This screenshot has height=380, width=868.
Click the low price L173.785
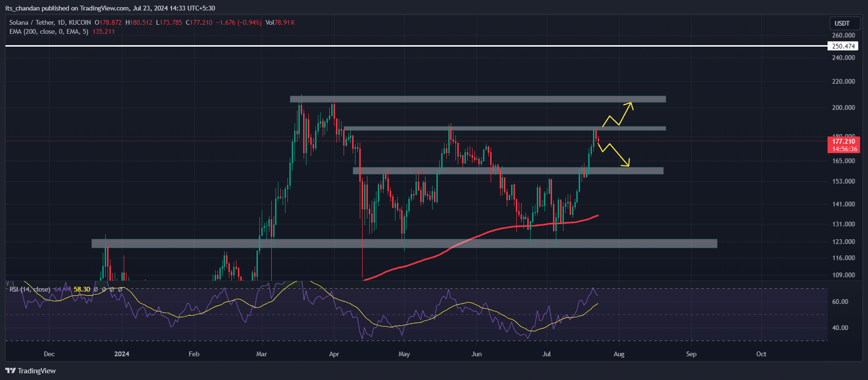pos(169,22)
